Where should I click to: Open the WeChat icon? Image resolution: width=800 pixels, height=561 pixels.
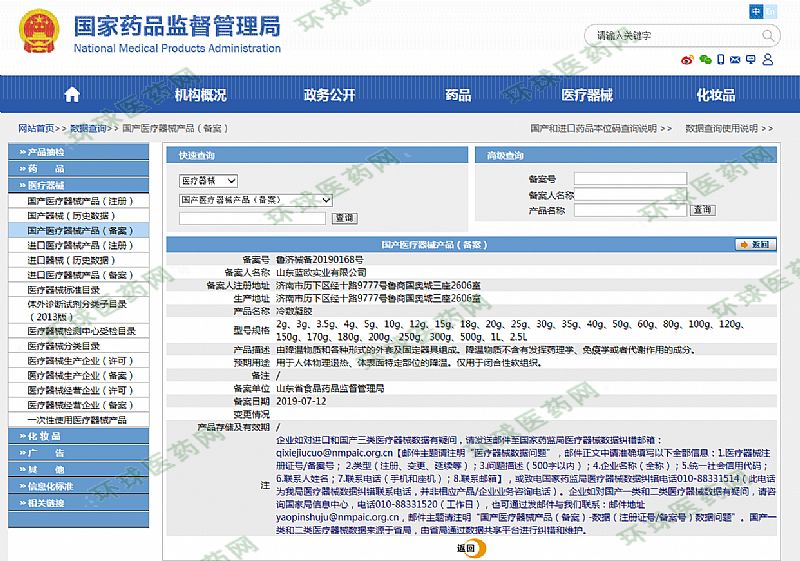(706, 60)
